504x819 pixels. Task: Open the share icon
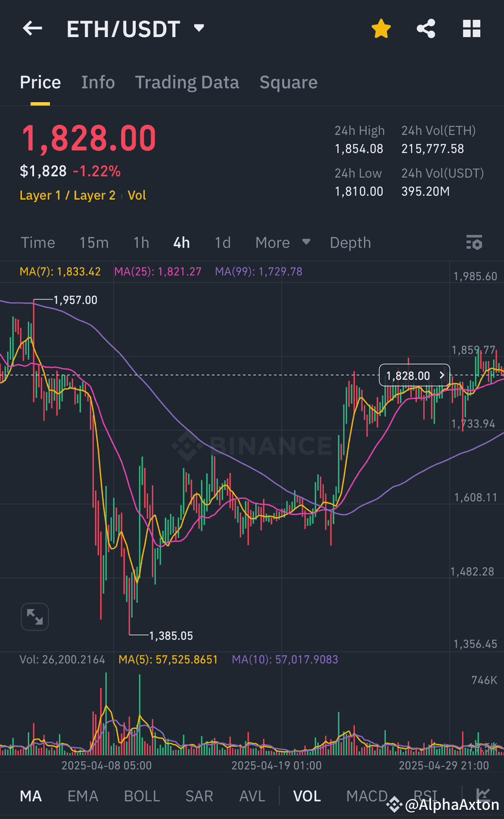coord(426,28)
